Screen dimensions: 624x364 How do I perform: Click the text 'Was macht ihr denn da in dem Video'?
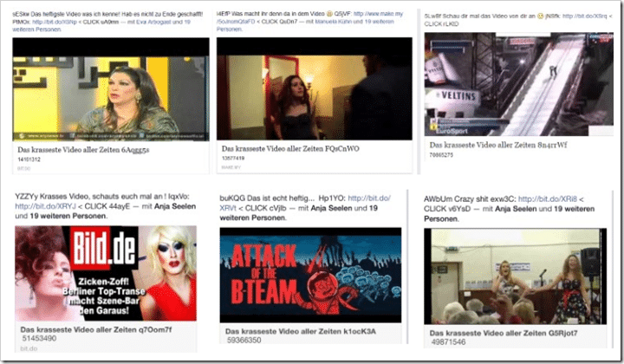click(276, 14)
